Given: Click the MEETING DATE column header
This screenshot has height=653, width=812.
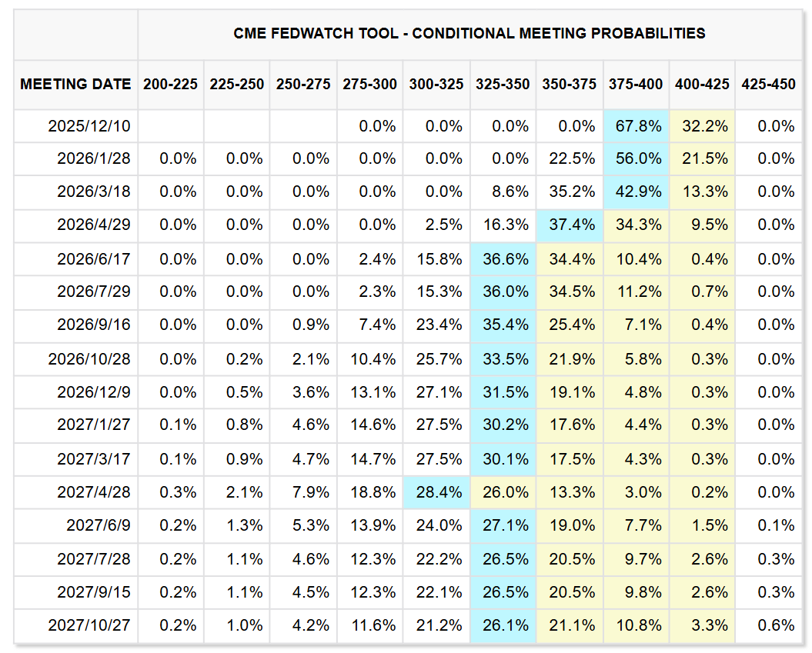Looking at the screenshot, I should point(75,84).
